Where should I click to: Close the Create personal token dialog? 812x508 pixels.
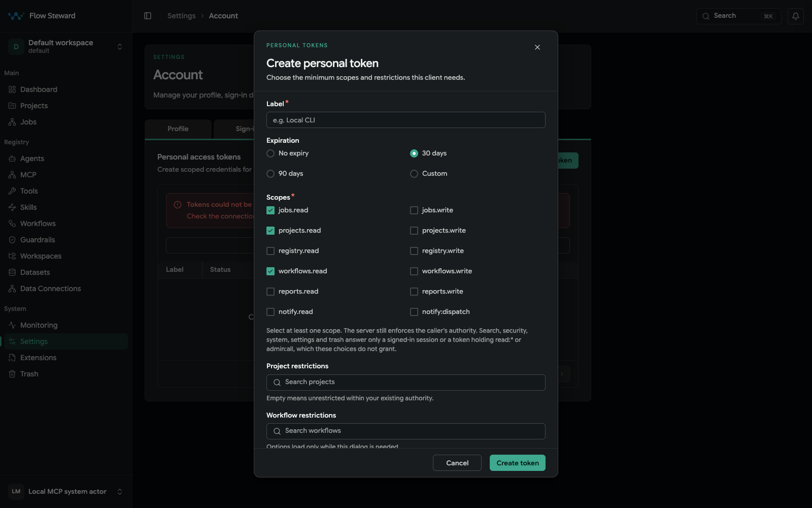[537, 47]
